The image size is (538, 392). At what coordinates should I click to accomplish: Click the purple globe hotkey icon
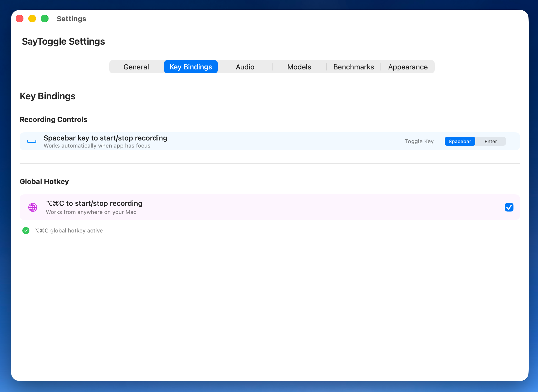coord(32,207)
